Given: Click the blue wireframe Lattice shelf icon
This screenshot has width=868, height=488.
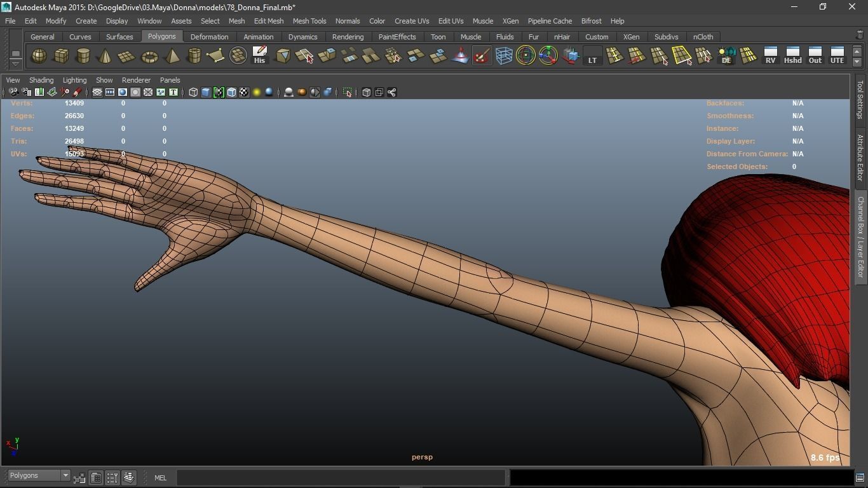Looking at the screenshot, I should [504, 57].
